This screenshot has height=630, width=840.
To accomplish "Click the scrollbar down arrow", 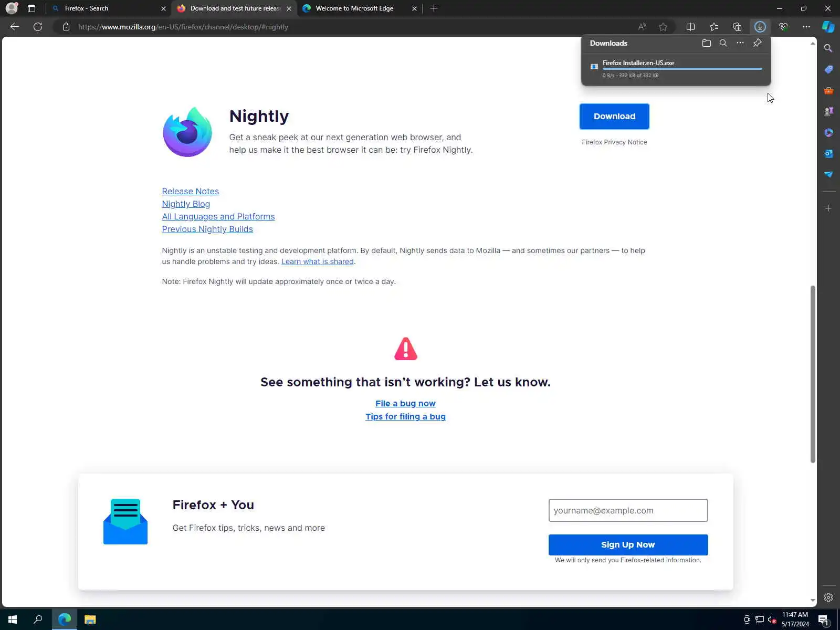I will click(x=813, y=600).
